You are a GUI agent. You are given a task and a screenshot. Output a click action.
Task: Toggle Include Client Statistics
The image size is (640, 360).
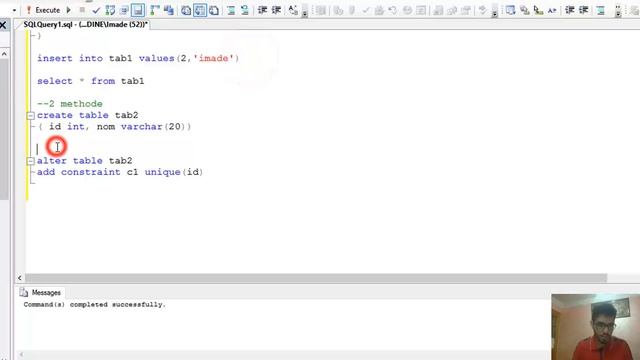(x=169, y=10)
